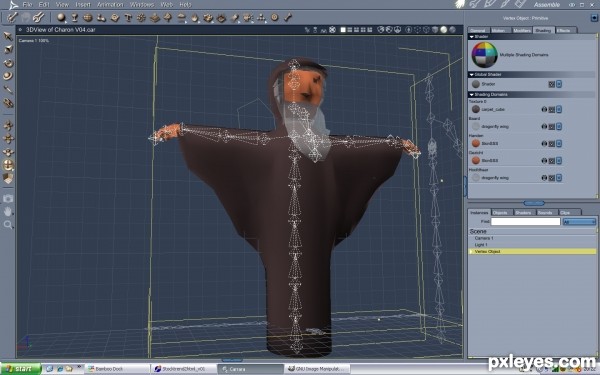Select the particle emitter tool
Screen dimensions: 600x375
pyautogui.click(x=141, y=17)
